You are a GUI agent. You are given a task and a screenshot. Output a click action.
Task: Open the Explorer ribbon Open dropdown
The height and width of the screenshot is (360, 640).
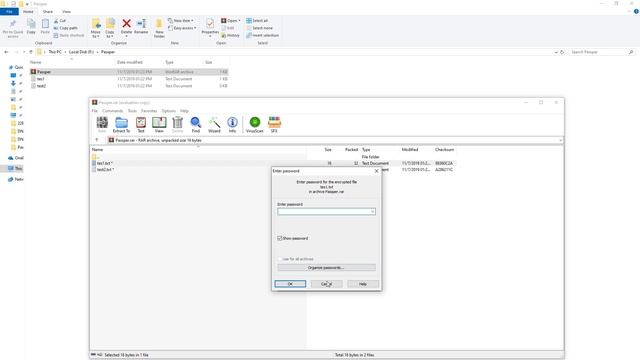pos(231,20)
